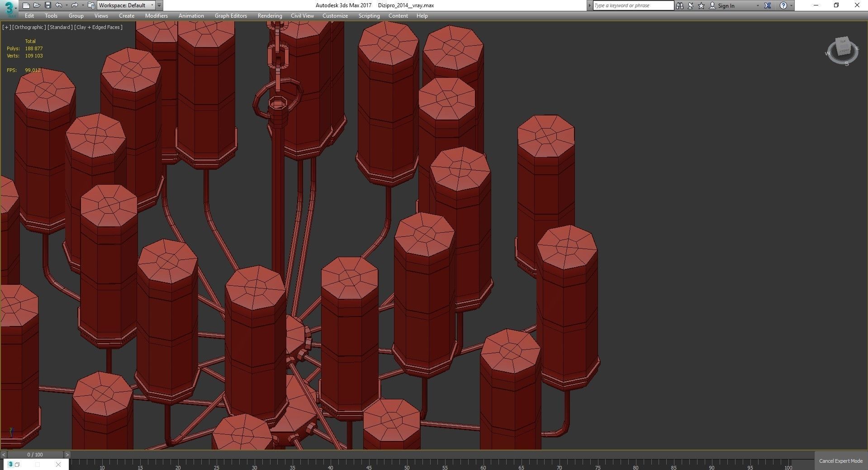The width and height of the screenshot is (868, 470).
Task: Click the 0 / 100 time slider handle
Action: point(35,455)
